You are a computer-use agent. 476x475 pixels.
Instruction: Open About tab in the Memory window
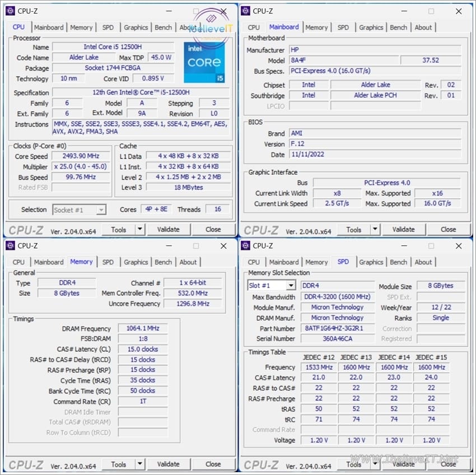point(188,262)
